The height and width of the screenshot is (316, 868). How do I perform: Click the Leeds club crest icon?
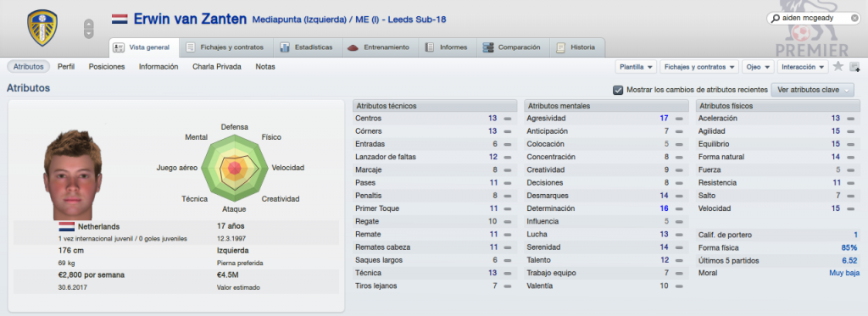tap(42, 28)
